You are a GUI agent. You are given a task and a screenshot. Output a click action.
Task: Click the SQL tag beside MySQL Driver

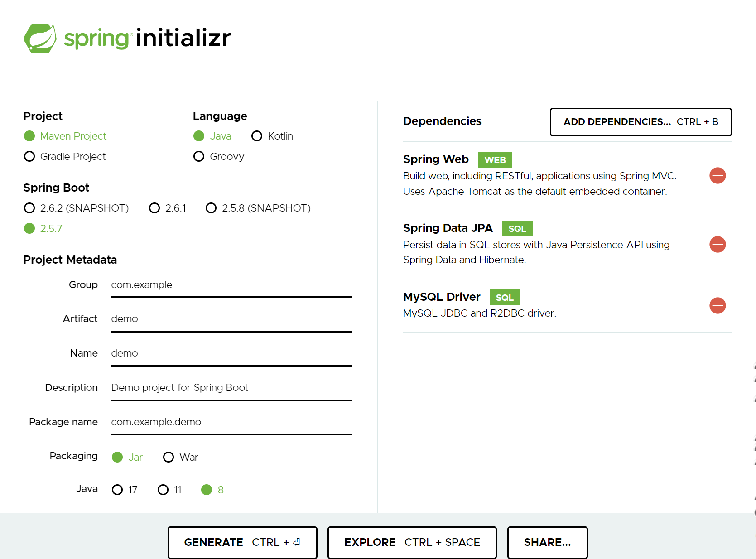pos(505,298)
